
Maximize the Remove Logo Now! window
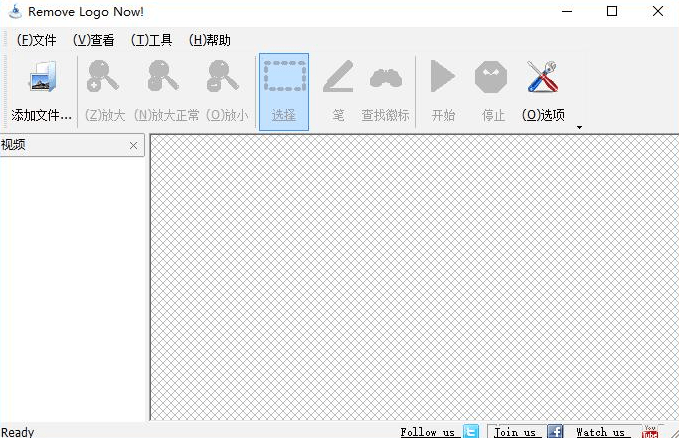(612, 11)
